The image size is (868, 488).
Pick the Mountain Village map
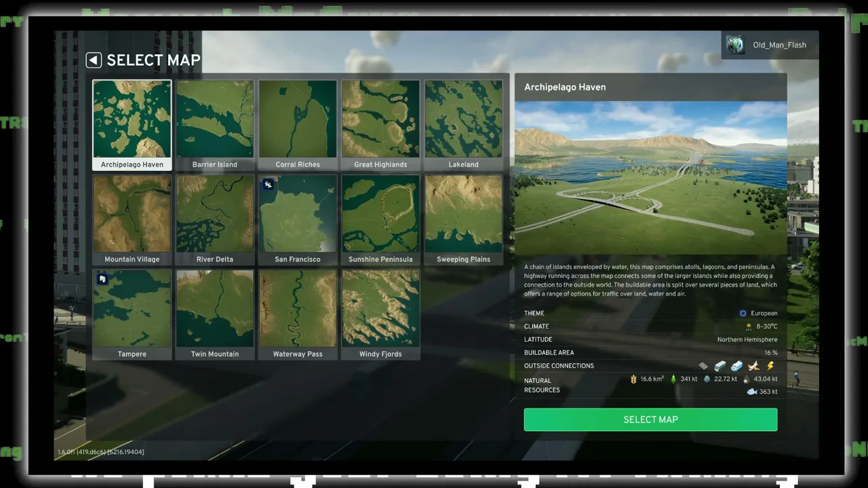pos(132,220)
